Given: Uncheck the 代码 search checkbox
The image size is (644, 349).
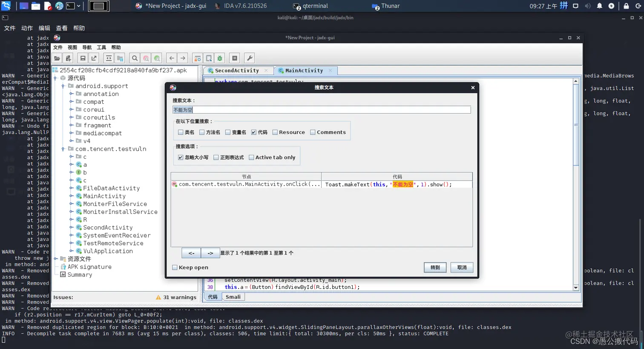Looking at the screenshot, I should coord(254,132).
